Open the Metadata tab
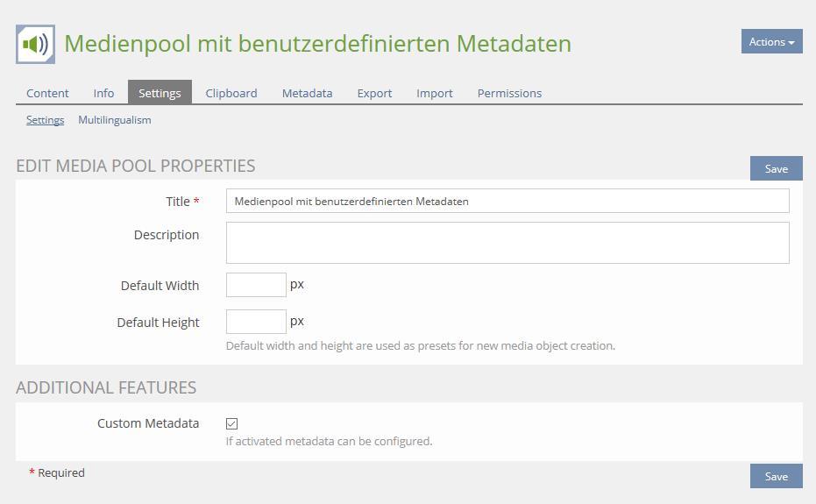816x504 pixels. point(307,93)
